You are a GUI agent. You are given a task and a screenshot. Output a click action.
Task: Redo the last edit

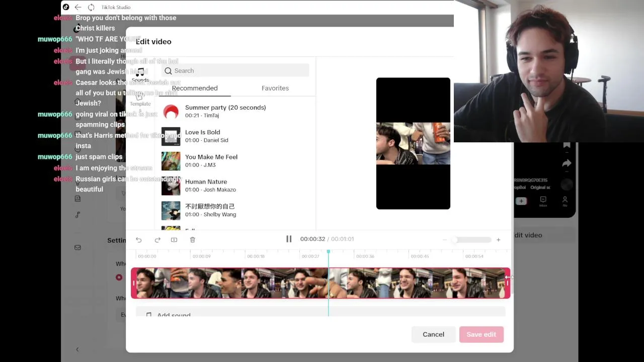tap(157, 240)
